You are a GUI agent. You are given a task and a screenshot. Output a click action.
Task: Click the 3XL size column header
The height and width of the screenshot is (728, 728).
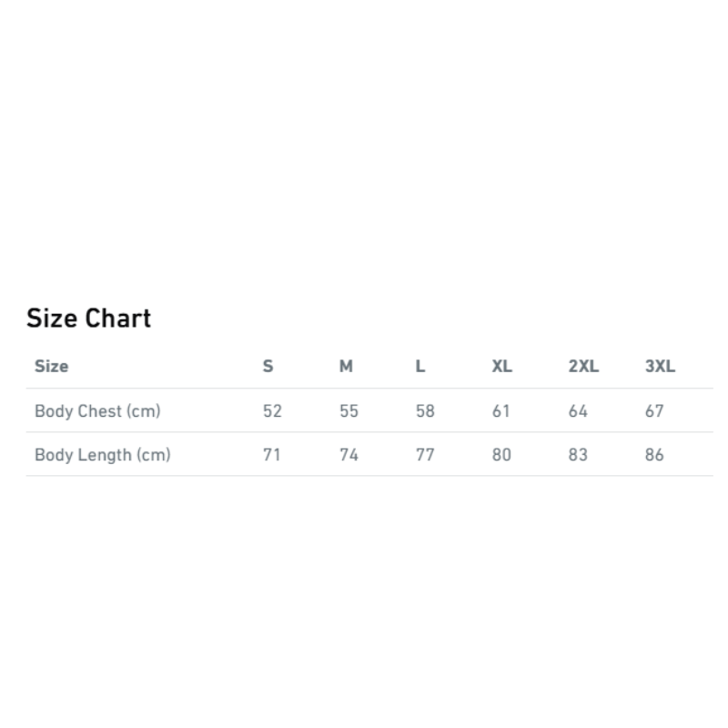pyautogui.click(x=661, y=367)
